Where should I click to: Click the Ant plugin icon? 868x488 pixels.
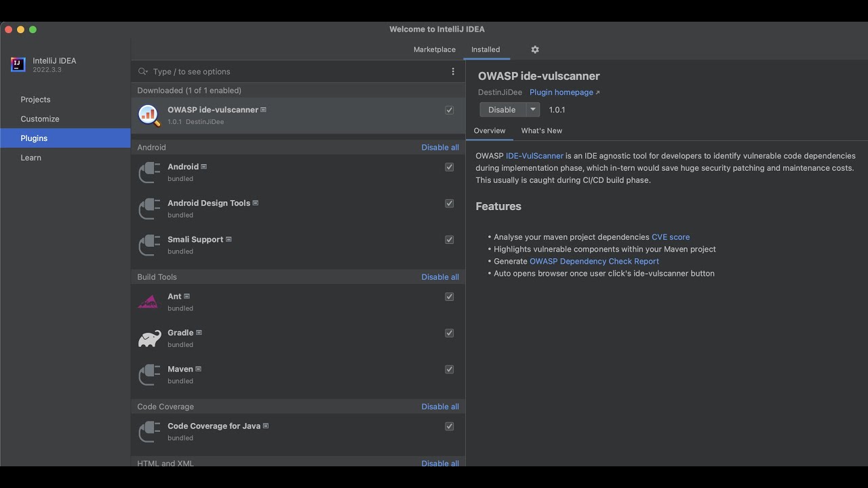point(148,302)
